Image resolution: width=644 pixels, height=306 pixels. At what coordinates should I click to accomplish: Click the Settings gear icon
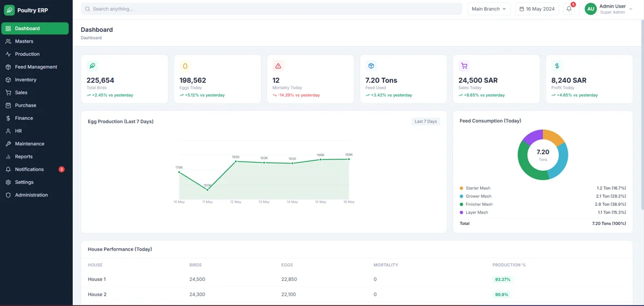(8, 182)
